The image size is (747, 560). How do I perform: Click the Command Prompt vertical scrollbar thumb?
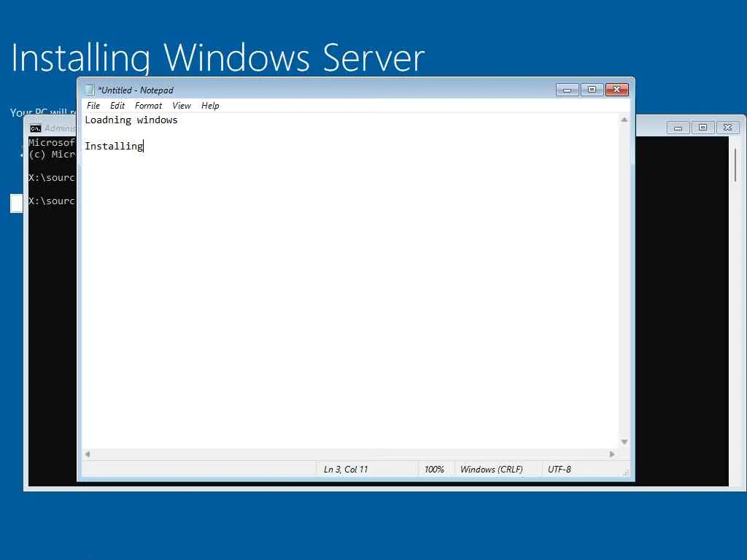click(x=735, y=166)
